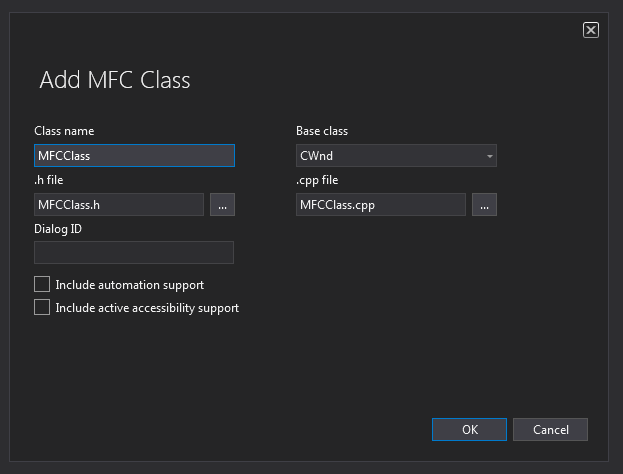Click the .h file text field
Viewport: 623px width, 474px height.
pos(119,205)
